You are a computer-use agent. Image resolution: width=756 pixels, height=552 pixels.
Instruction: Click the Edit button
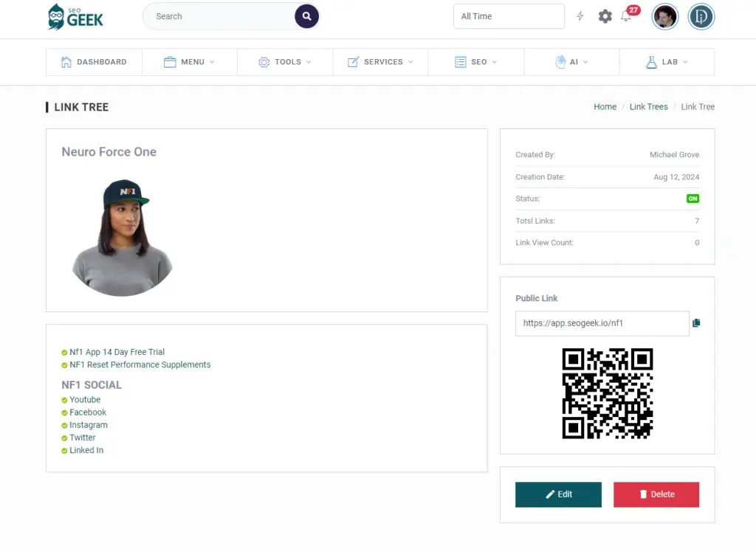point(558,494)
